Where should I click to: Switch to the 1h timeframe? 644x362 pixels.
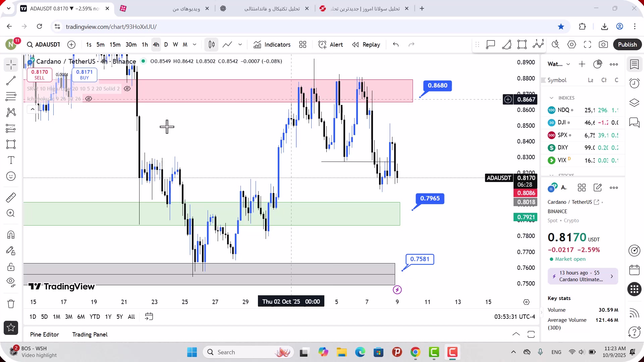point(145,45)
